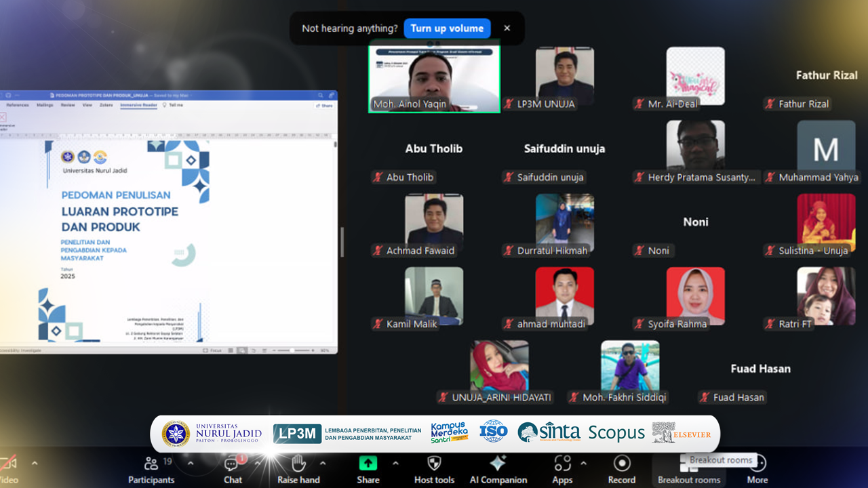This screenshot has width=868, height=488.
Task: Open Breakout rooms
Action: click(x=688, y=468)
